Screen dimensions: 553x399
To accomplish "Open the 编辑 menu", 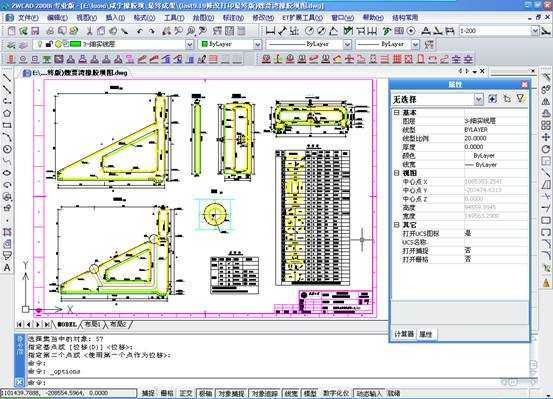I will point(57,17).
